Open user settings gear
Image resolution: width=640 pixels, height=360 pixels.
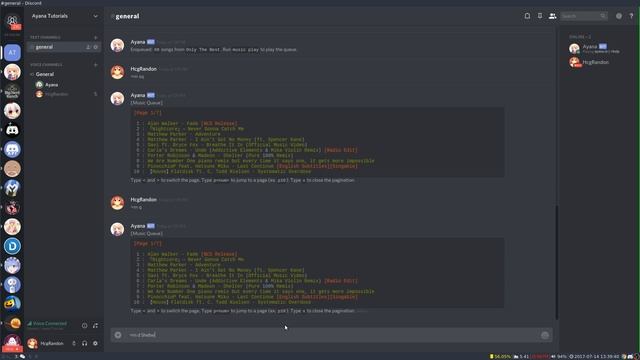click(95, 343)
